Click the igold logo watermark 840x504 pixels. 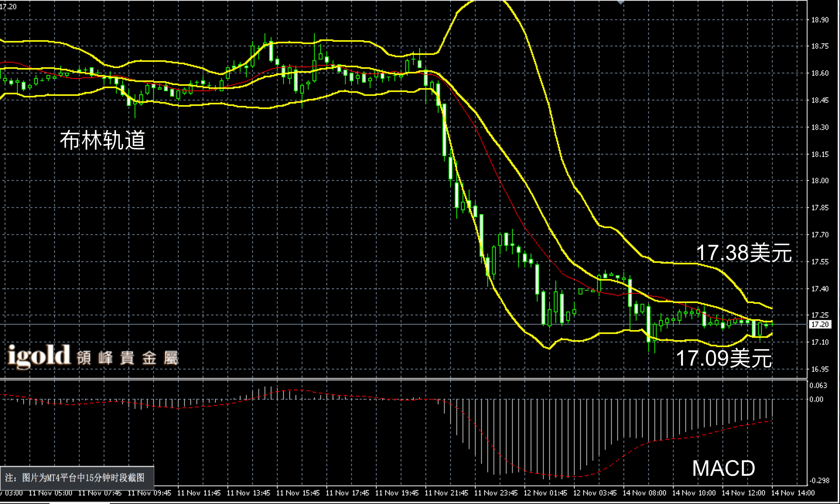coord(39,356)
